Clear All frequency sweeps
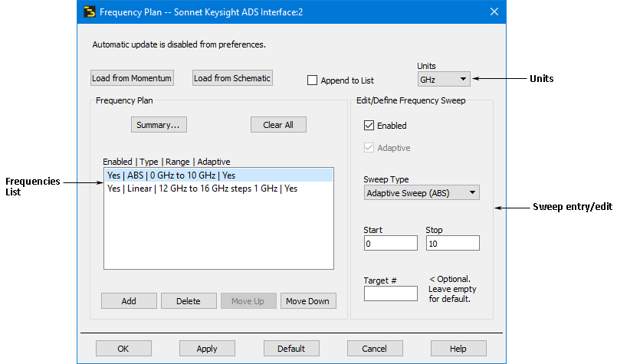 coord(278,125)
